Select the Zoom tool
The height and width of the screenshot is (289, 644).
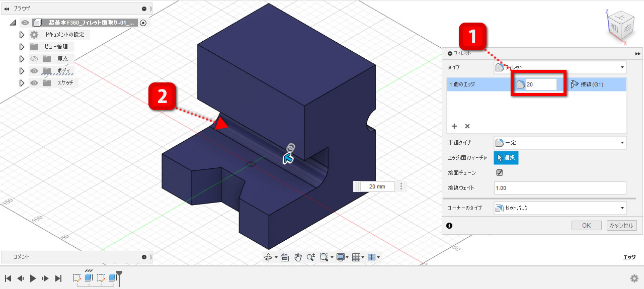click(x=311, y=257)
